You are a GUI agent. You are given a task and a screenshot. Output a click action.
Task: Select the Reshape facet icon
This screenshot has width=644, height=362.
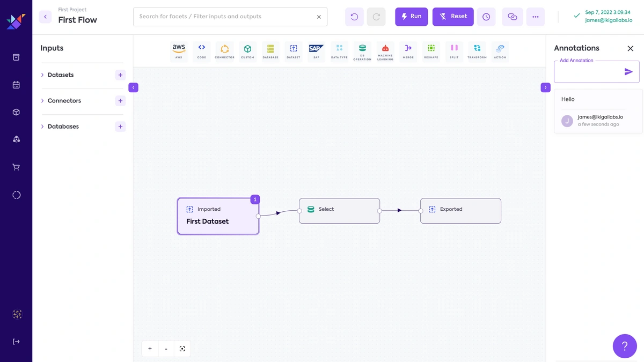[x=431, y=50]
